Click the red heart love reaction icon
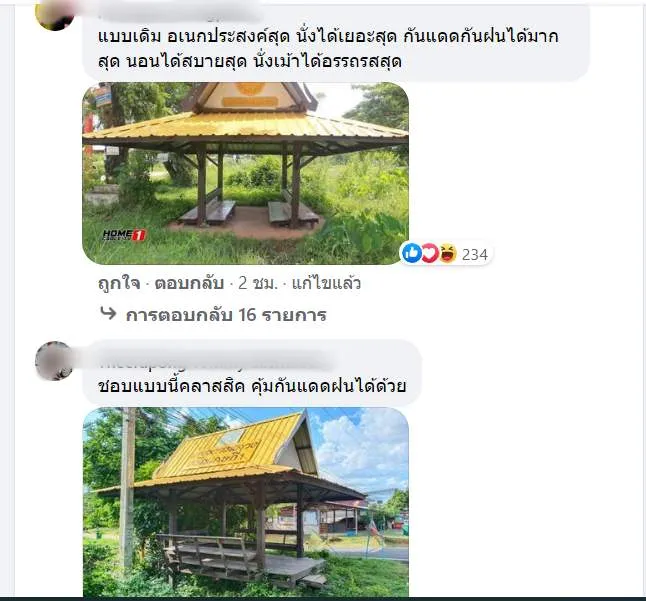The width and height of the screenshot is (646, 601). point(429,253)
